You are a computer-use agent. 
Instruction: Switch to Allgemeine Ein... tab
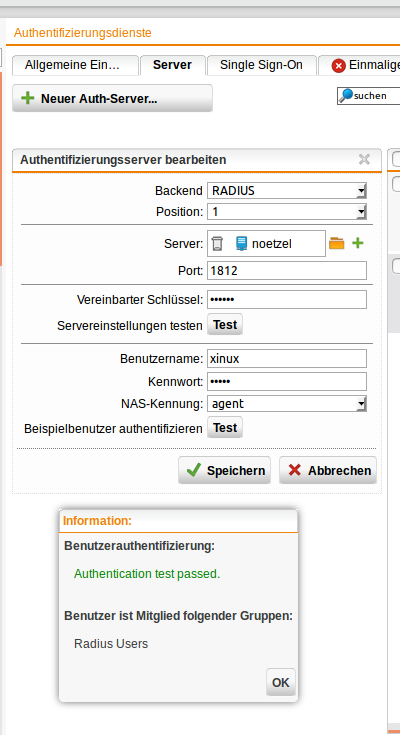[x=75, y=65]
